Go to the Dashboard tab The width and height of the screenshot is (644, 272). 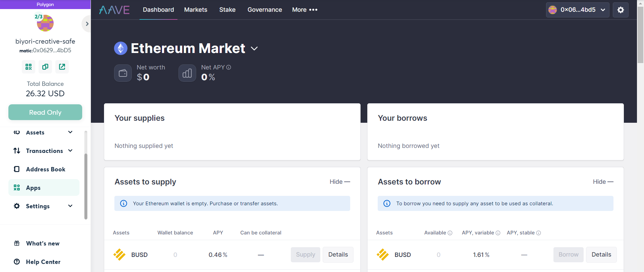coord(158,10)
